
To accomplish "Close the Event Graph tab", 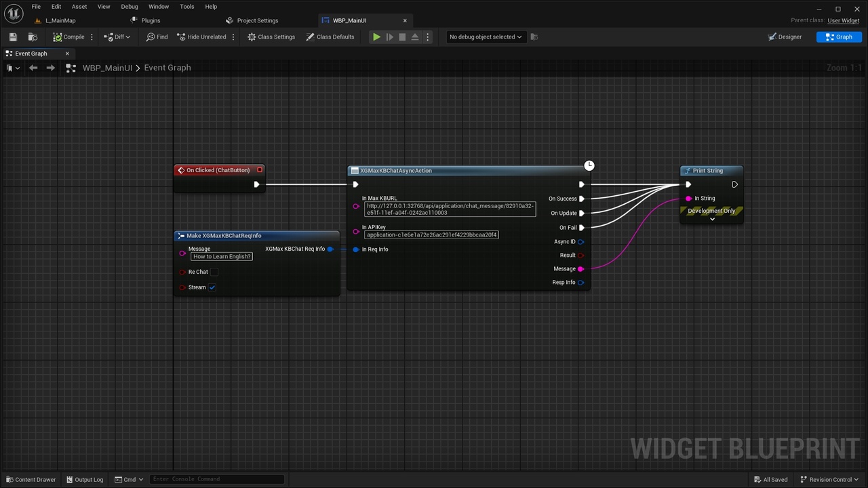I will (x=67, y=54).
